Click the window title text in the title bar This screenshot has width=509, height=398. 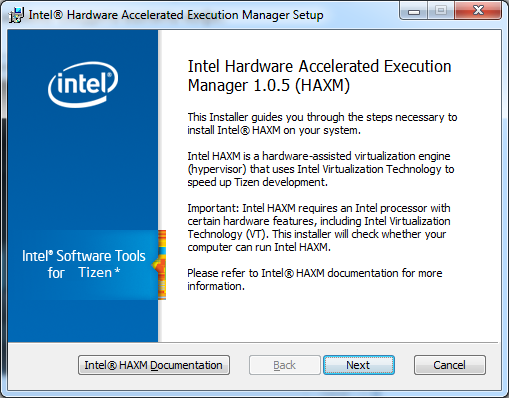(x=176, y=15)
